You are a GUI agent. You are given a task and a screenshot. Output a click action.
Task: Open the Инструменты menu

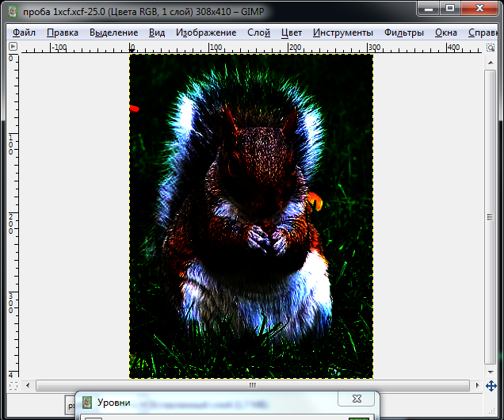(343, 32)
